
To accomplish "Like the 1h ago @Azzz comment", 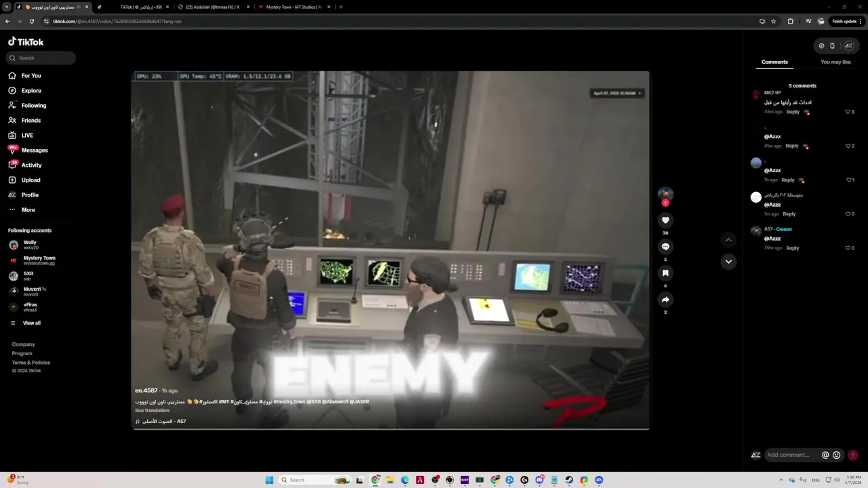I will click(848, 180).
